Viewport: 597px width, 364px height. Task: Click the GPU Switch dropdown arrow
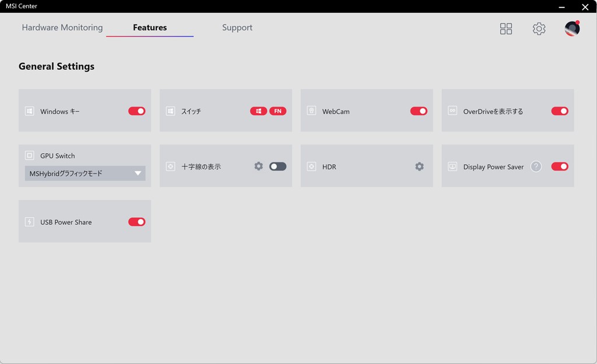point(138,174)
